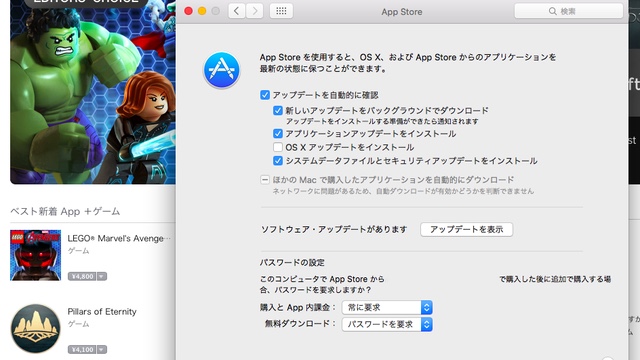Viewport: 640px width, 360px height.
Task: Click the ¥4,800 buy button
Action: pos(82,276)
